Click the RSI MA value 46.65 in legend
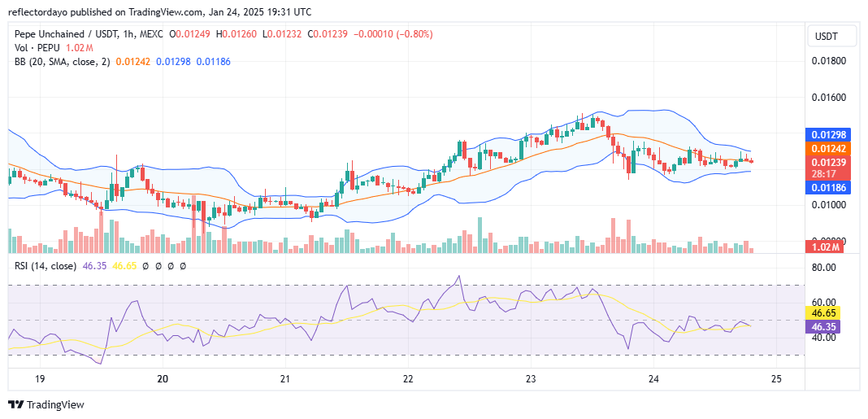868x419 pixels. point(124,266)
